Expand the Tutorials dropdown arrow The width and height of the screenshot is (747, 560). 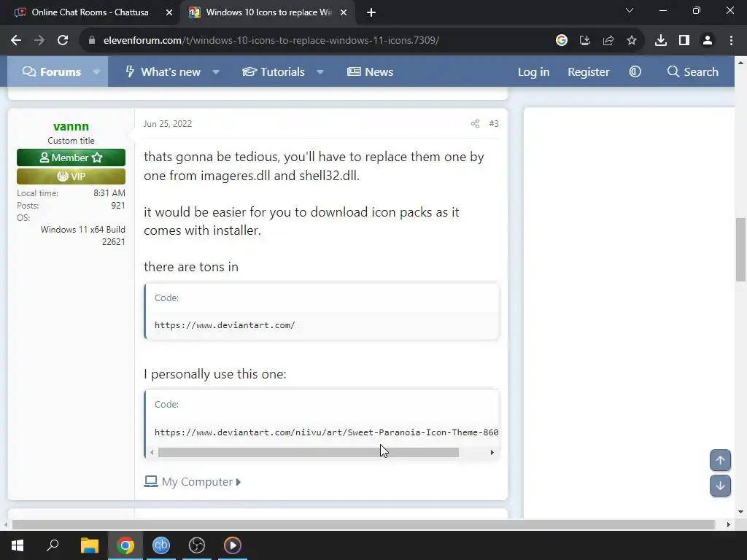point(320,72)
